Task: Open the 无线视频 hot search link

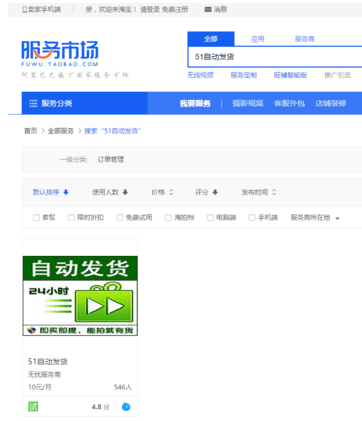Action: [200, 75]
